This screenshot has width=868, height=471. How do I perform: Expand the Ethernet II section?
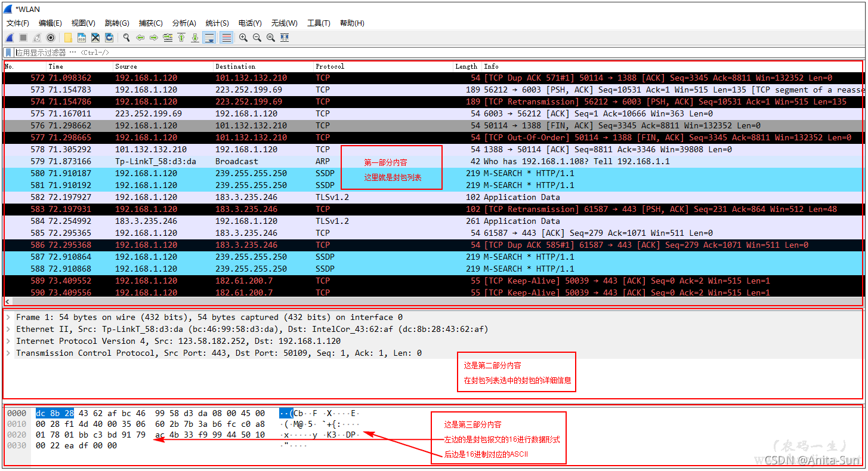8,330
